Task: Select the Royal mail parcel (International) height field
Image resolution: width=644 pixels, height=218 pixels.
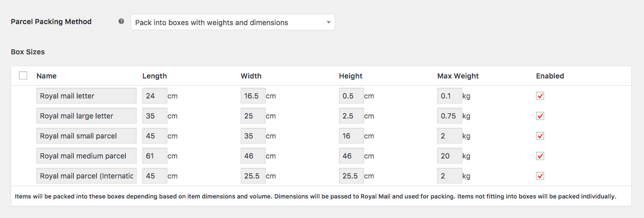Action: tap(351, 176)
